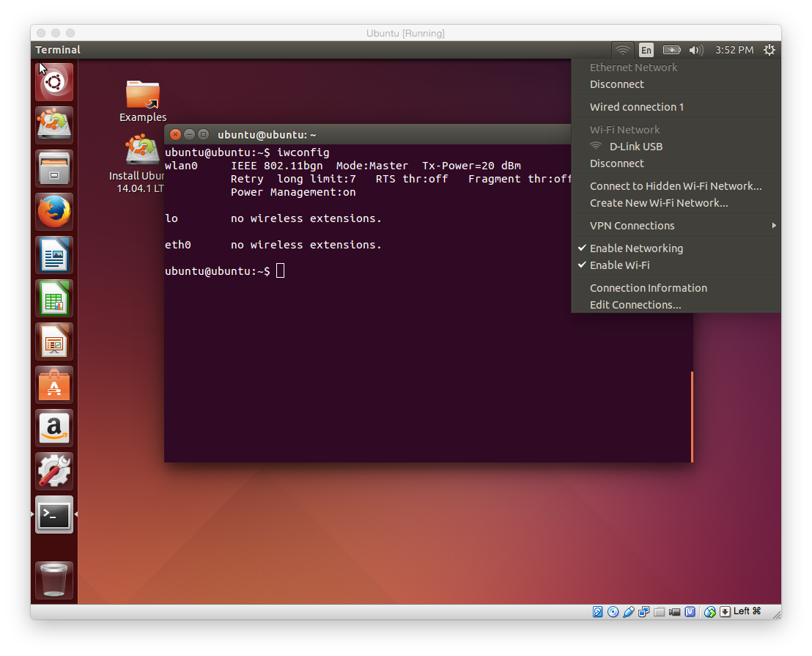The width and height of the screenshot is (812, 656).
Task: Click the terminal window orange scrollbar
Action: (692, 417)
